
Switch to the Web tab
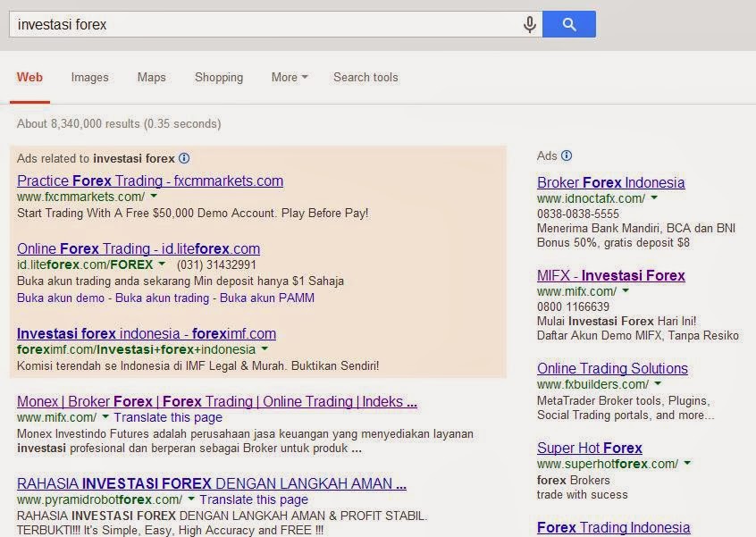(x=29, y=77)
